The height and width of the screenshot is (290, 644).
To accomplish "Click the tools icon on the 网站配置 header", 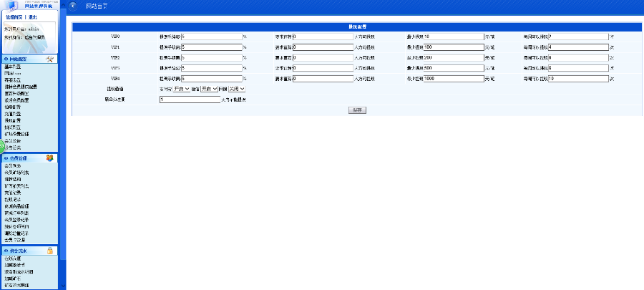I will tap(49, 59).
